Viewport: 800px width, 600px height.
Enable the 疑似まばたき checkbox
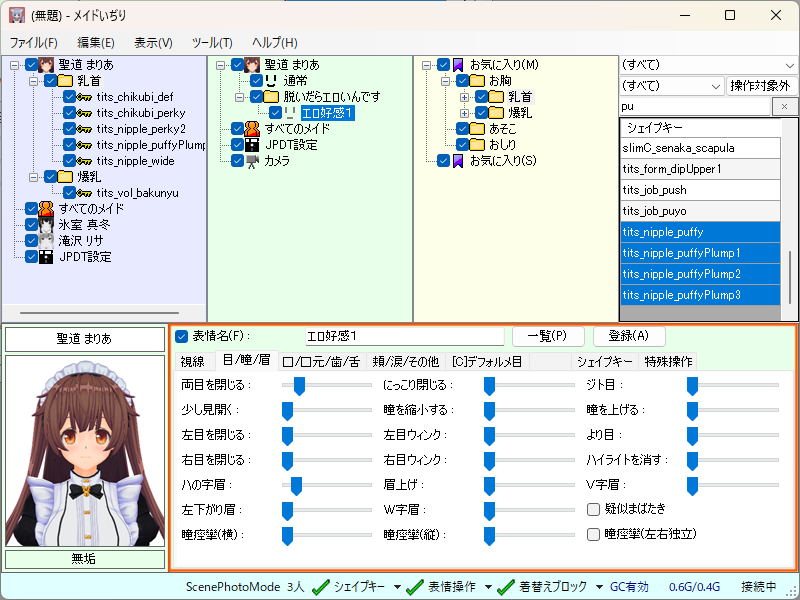click(x=594, y=509)
